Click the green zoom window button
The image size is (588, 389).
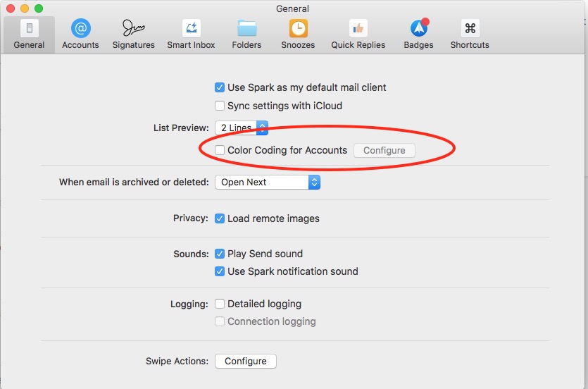pos(39,8)
